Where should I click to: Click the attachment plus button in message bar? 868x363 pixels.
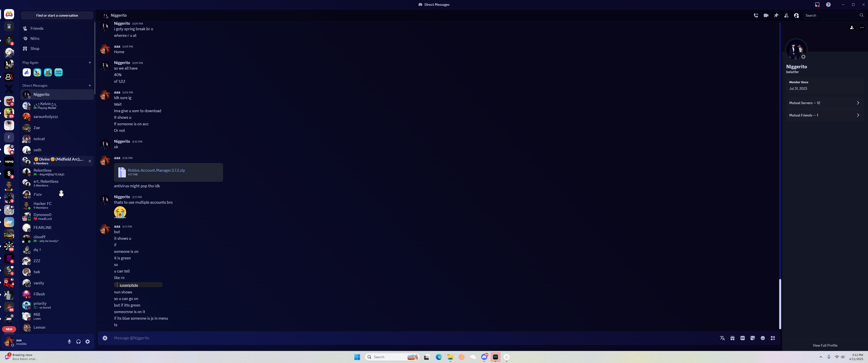coord(105,338)
